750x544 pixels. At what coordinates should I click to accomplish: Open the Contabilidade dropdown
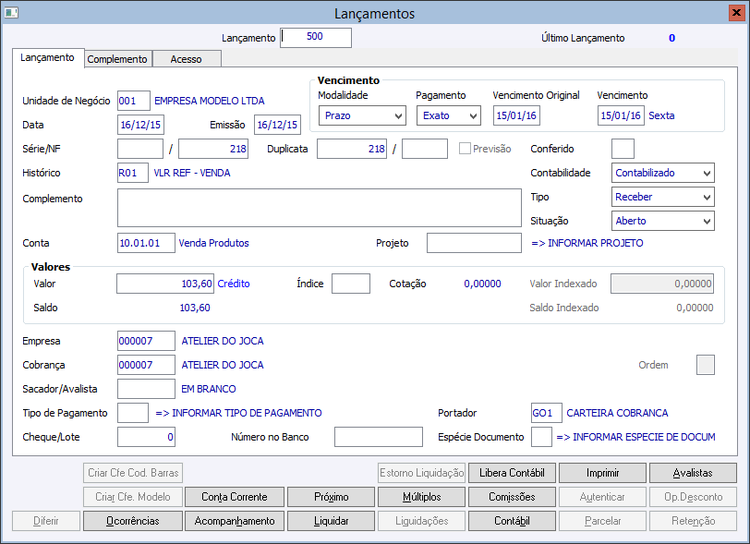click(x=662, y=173)
